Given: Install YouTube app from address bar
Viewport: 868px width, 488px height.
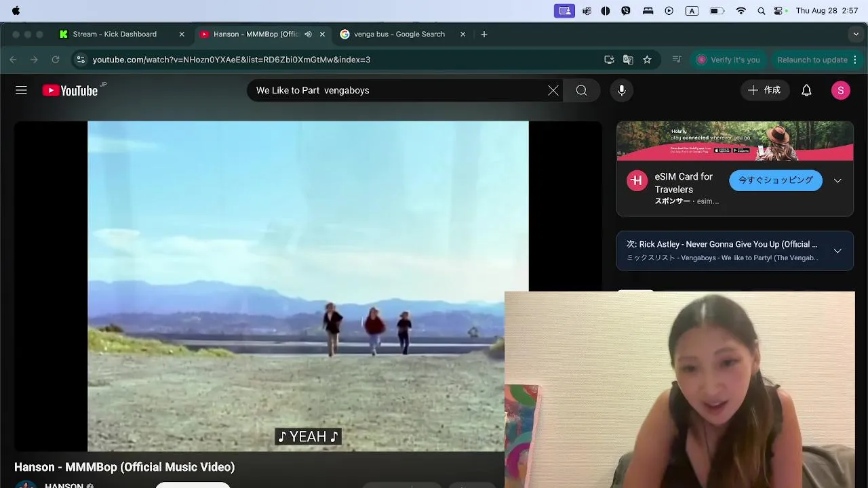Looking at the screenshot, I should click(x=609, y=60).
